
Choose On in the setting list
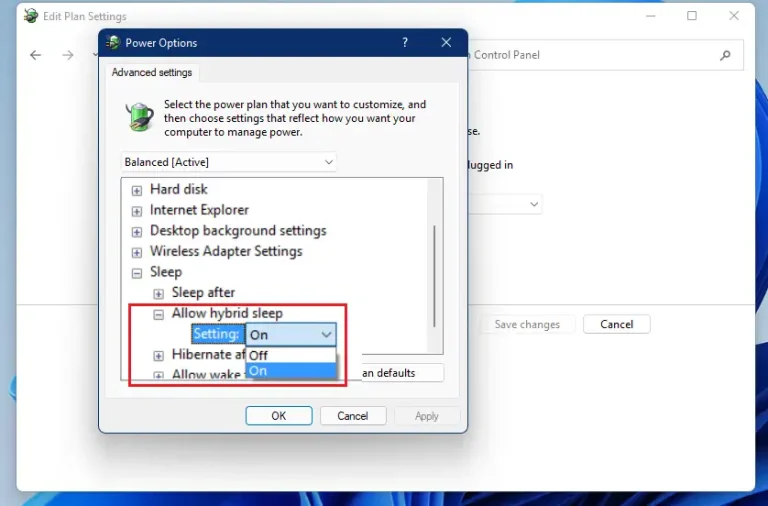point(290,371)
